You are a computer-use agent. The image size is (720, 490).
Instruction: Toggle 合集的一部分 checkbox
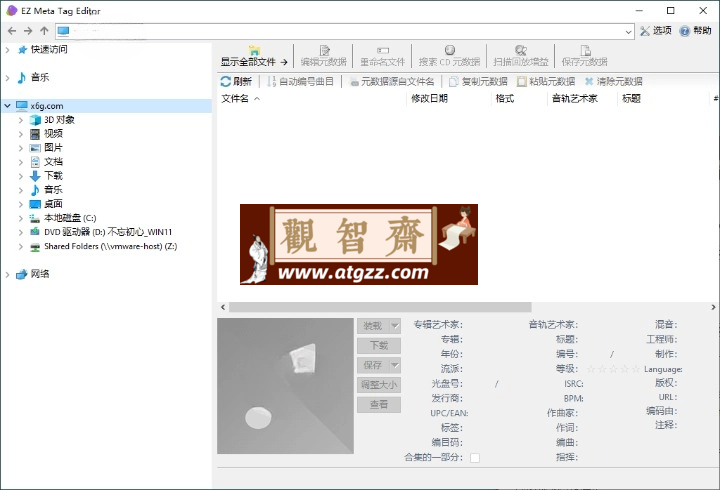(x=475, y=458)
